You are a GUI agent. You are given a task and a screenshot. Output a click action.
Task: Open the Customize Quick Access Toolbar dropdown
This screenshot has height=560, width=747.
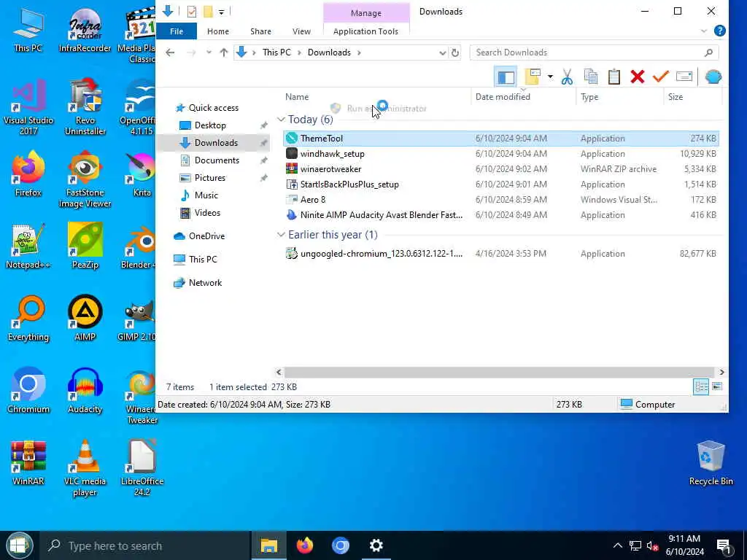click(x=222, y=12)
